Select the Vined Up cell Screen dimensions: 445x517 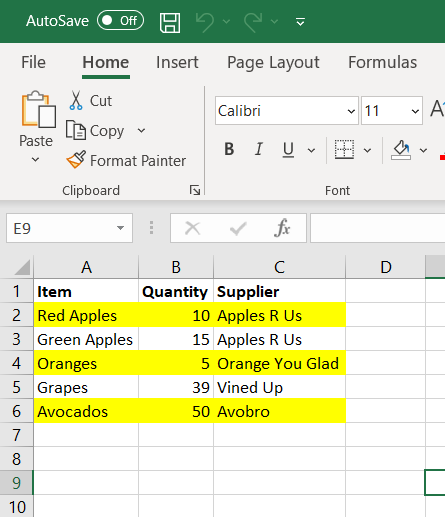(279, 387)
